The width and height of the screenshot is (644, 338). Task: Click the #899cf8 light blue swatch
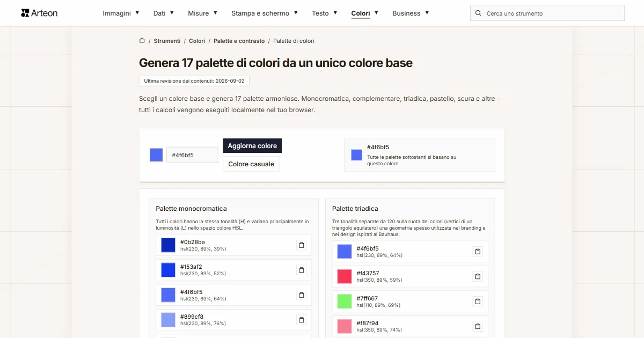pos(168,320)
